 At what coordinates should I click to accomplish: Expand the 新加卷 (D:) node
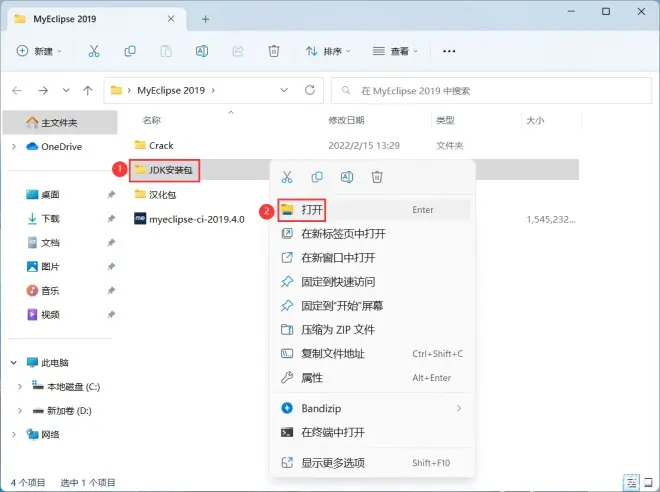(x=20, y=410)
